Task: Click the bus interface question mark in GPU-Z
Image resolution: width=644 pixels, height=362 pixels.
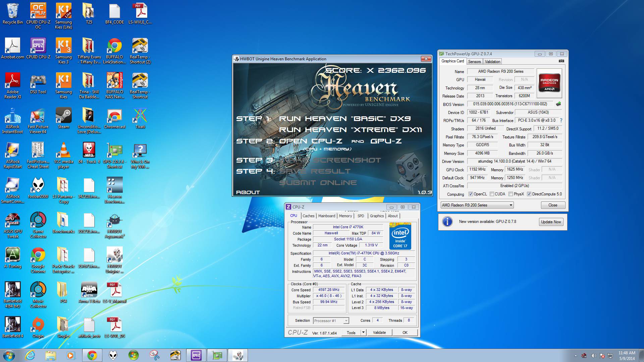Action: click(x=561, y=120)
